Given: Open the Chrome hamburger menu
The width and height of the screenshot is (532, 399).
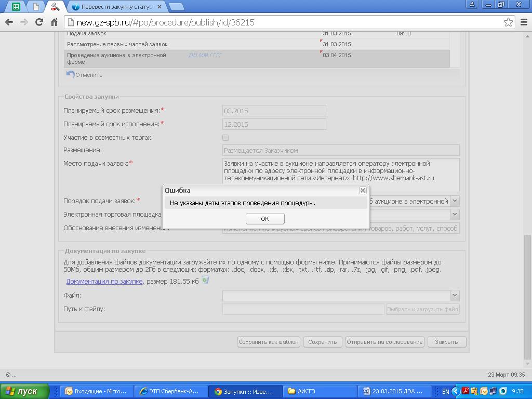Looking at the screenshot, I should coord(524,22).
